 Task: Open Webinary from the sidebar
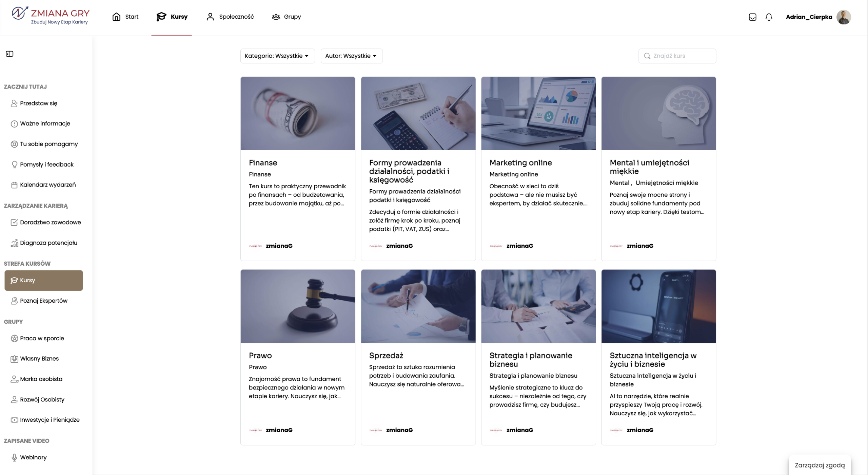33,457
